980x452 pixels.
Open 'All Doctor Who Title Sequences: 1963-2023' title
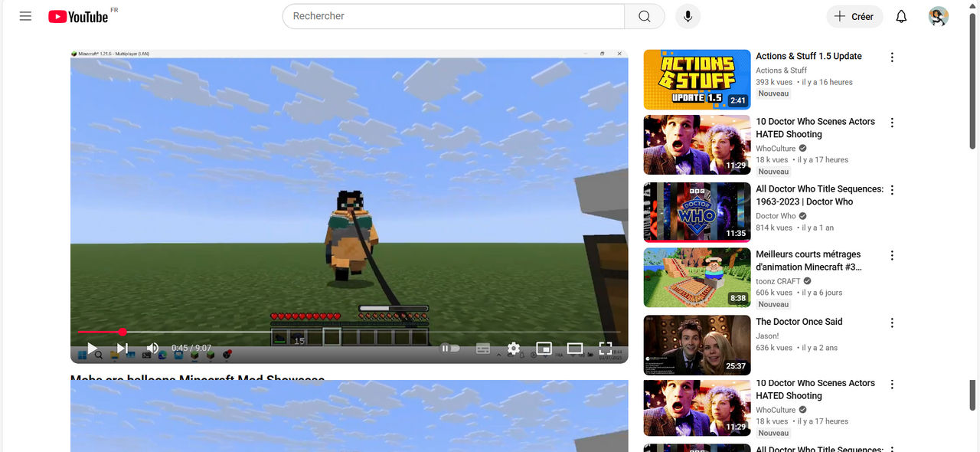(819, 195)
